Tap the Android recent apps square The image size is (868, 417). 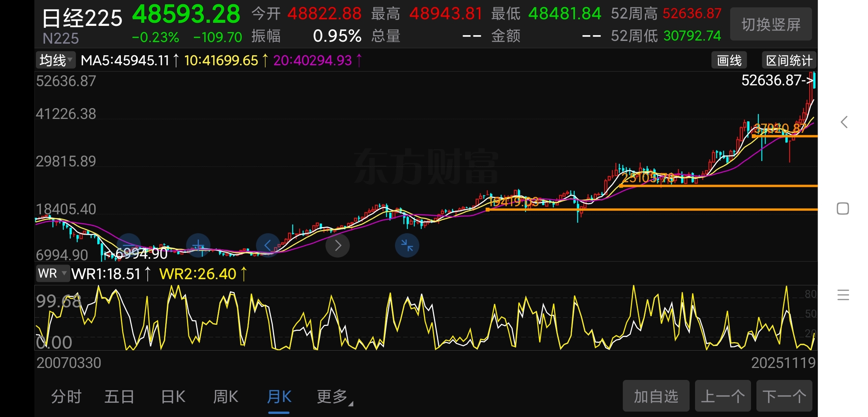coord(843,209)
